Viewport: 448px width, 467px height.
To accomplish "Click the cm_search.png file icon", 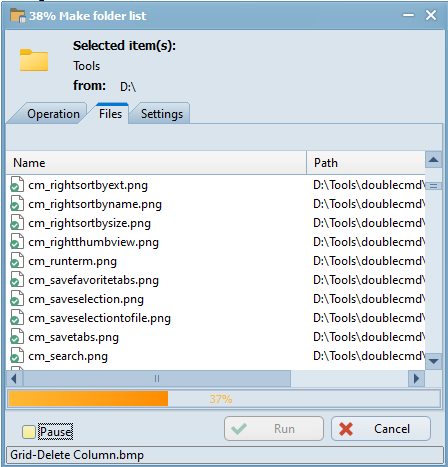I will [17, 356].
